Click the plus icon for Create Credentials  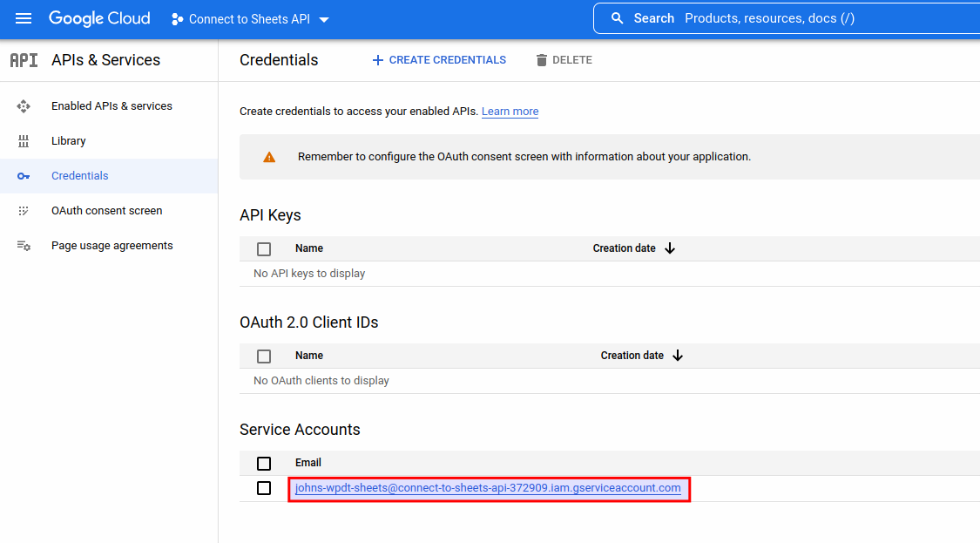pos(377,60)
